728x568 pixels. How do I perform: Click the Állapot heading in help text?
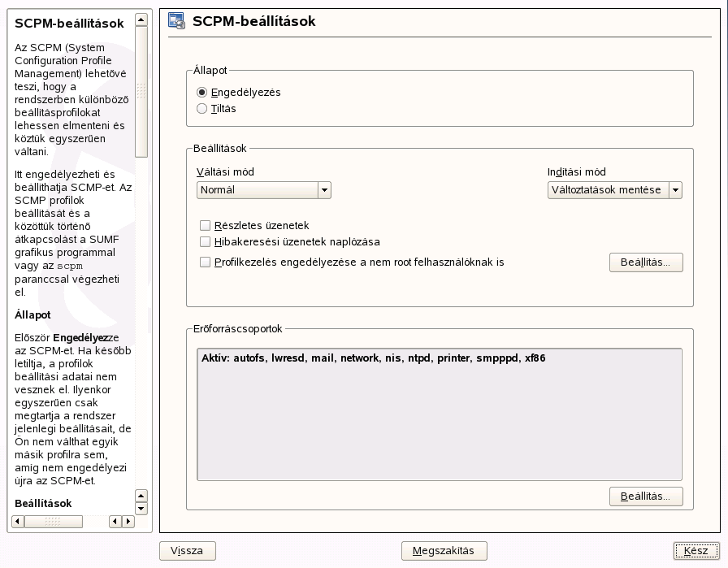[x=32, y=315]
